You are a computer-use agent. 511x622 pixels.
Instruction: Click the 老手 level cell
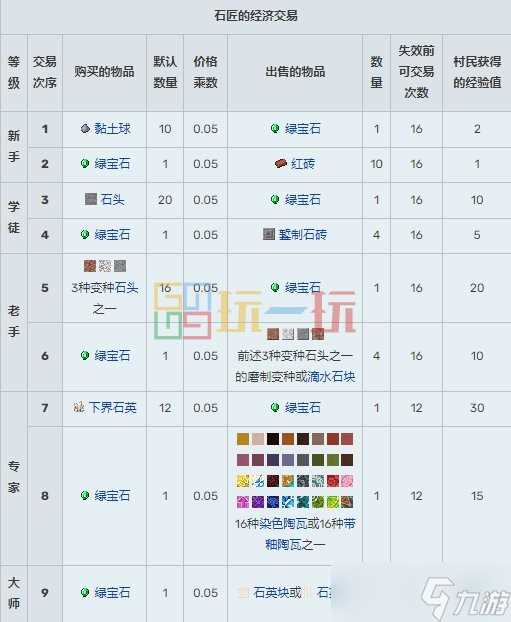(14, 321)
